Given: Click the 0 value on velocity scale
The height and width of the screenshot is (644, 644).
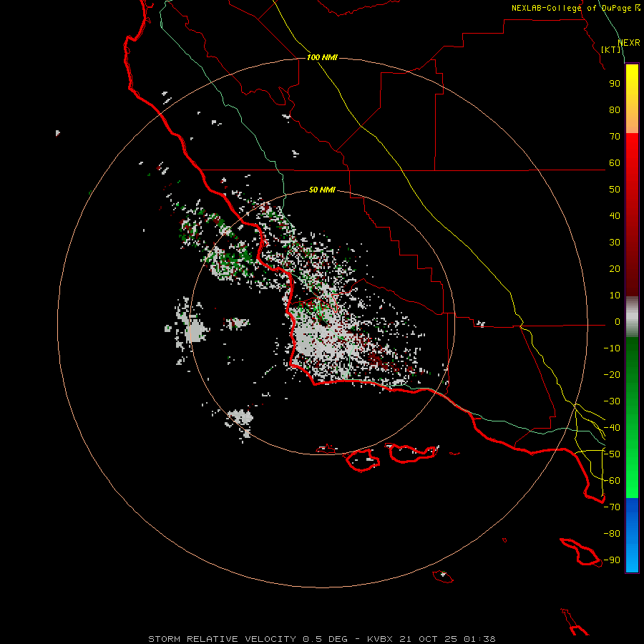Looking at the screenshot, I should 618,322.
